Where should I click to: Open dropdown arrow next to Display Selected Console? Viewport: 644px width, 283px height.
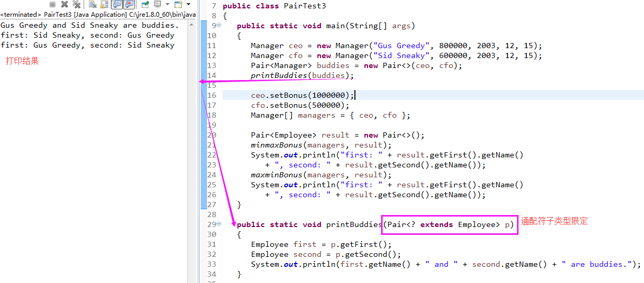tap(167, 4)
